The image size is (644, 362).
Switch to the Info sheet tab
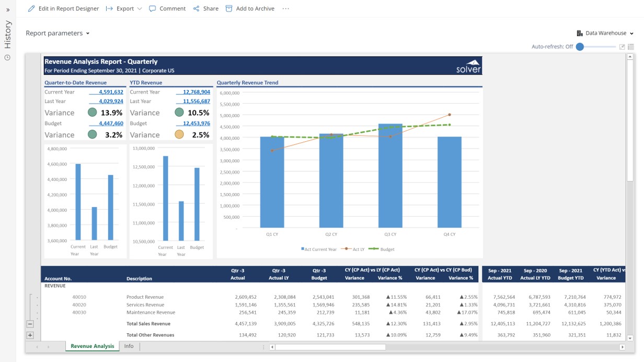129,346
